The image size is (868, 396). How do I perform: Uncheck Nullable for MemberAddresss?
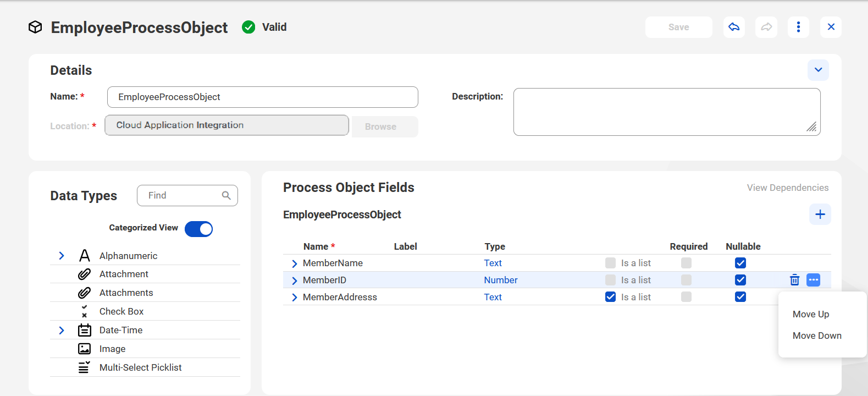click(740, 297)
